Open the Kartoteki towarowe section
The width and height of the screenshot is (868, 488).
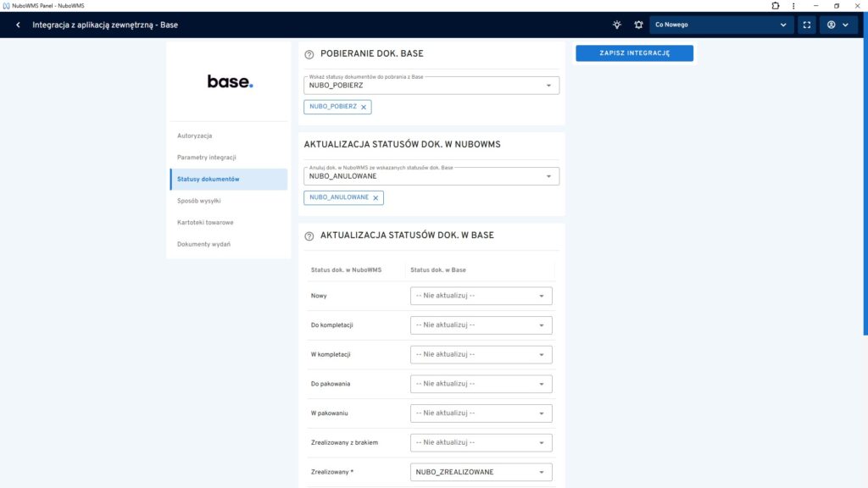pos(205,222)
